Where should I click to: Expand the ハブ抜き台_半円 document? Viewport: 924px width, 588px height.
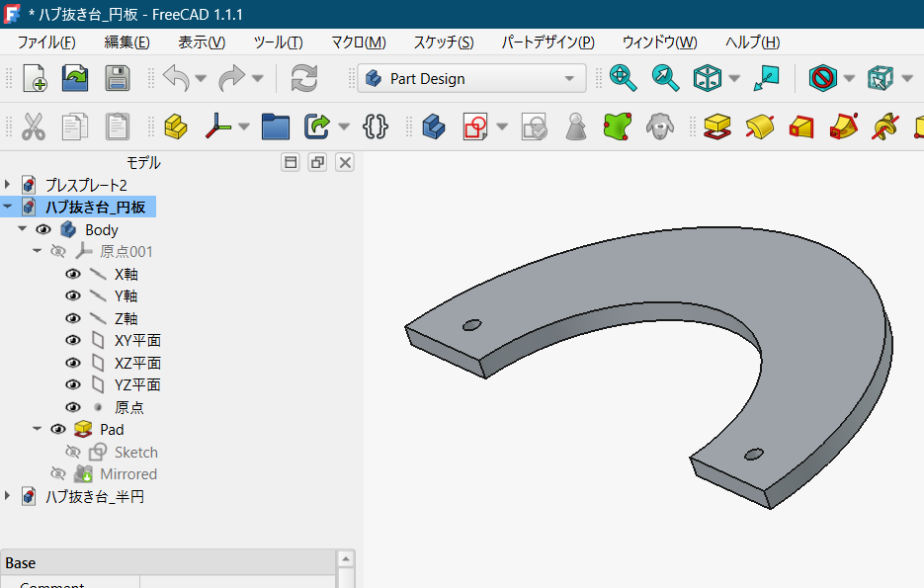8,496
